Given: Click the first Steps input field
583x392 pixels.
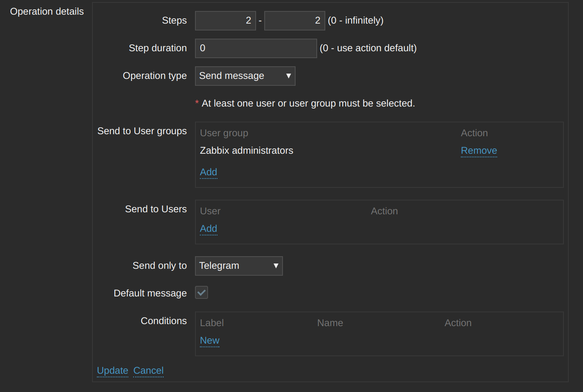Looking at the screenshot, I should tap(225, 21).
